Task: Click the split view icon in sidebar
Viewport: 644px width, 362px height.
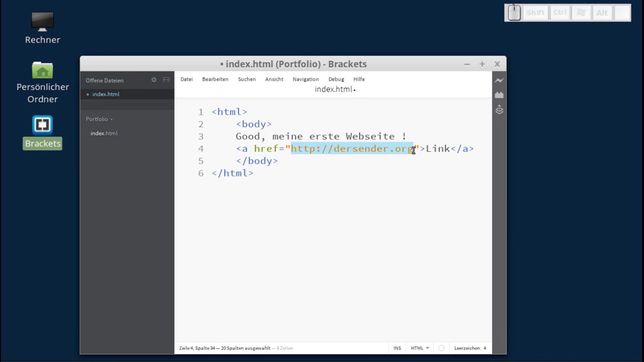Action: pos(166,80)
